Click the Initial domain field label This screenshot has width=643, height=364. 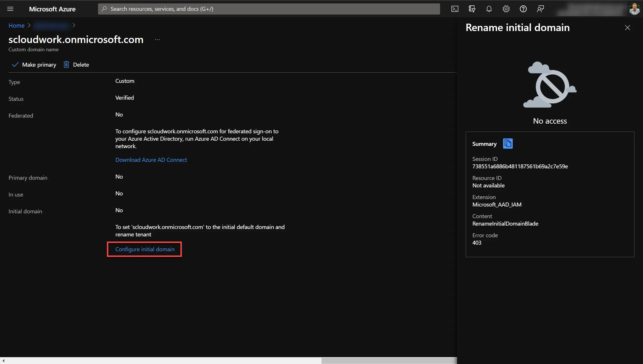click(x=25, y=211)
